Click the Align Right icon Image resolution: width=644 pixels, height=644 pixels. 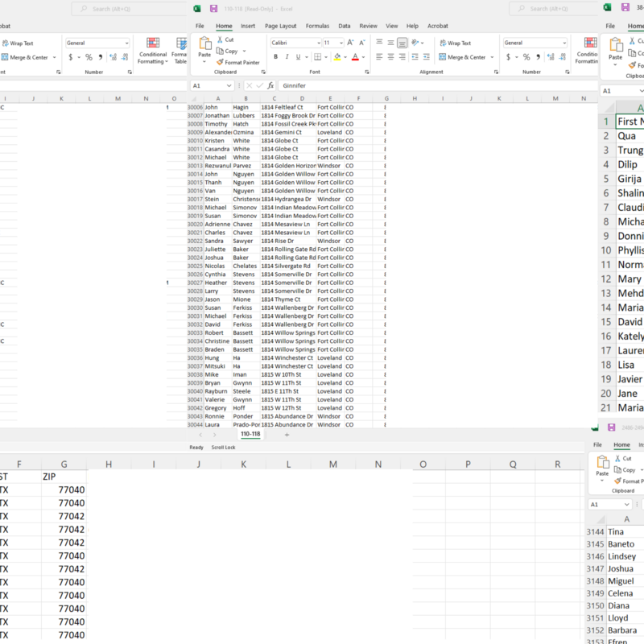[402, 57]
